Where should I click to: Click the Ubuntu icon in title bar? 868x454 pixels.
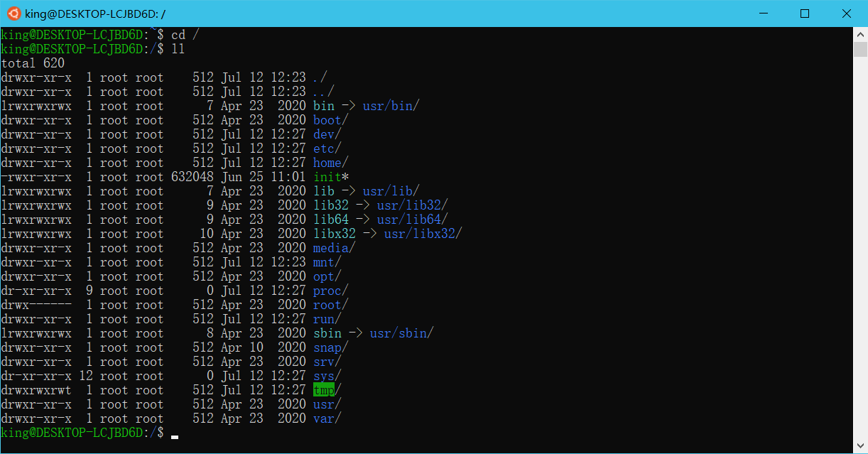coord(13,13)
